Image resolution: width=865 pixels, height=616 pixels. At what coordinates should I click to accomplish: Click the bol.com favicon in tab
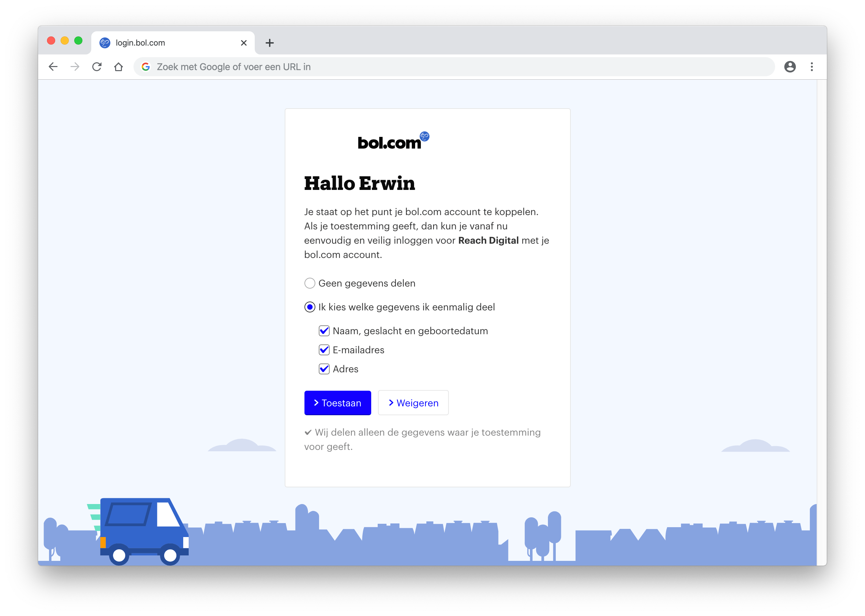point(105,43)
